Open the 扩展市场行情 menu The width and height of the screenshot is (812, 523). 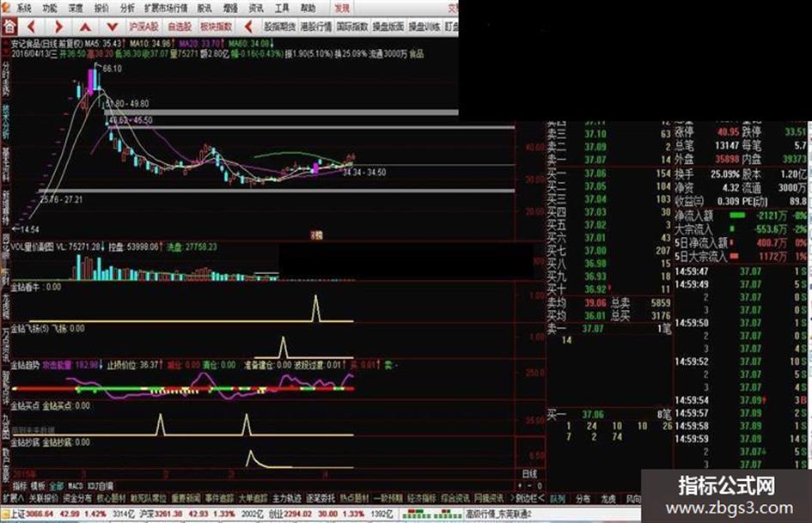pyautogui.click(x=166, y=9)
